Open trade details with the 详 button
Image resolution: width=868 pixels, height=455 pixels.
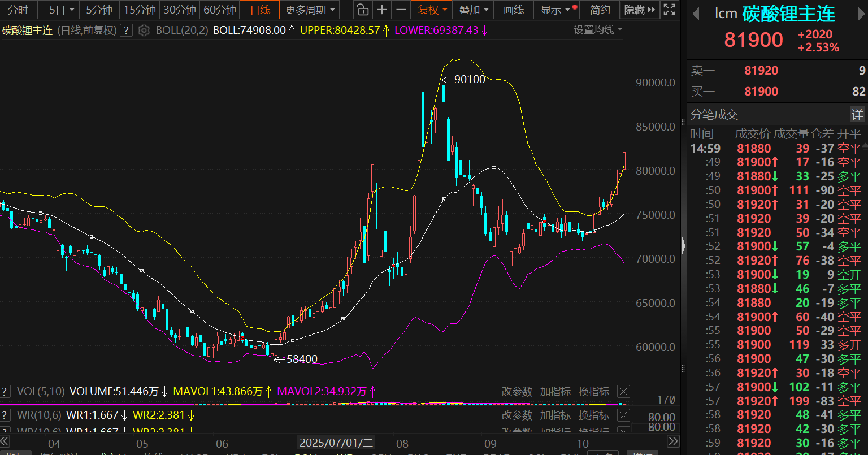tap(857, 115)
